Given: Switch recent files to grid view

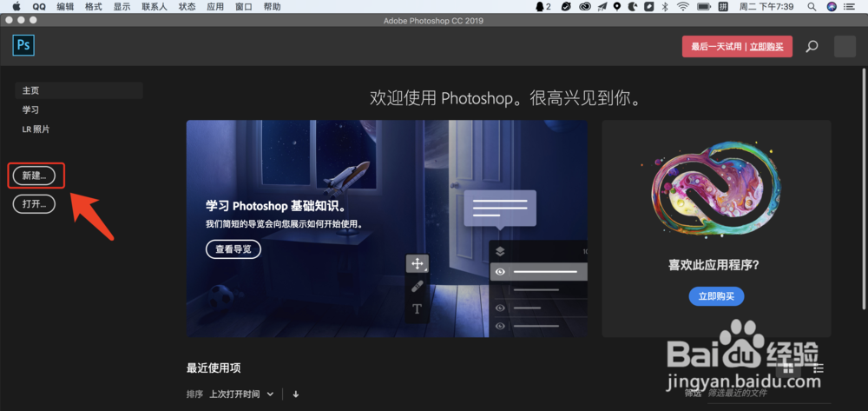Looking at the screenshot, I should tap(788, 368).
